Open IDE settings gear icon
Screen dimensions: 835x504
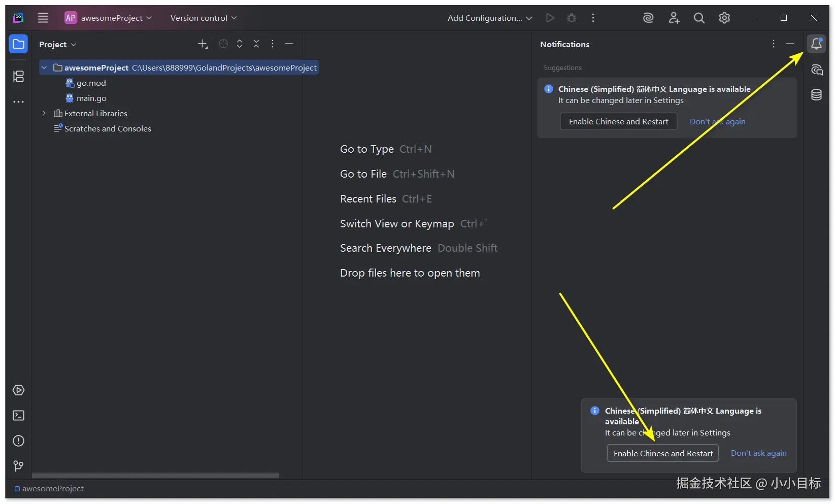[x=724, y=18]
